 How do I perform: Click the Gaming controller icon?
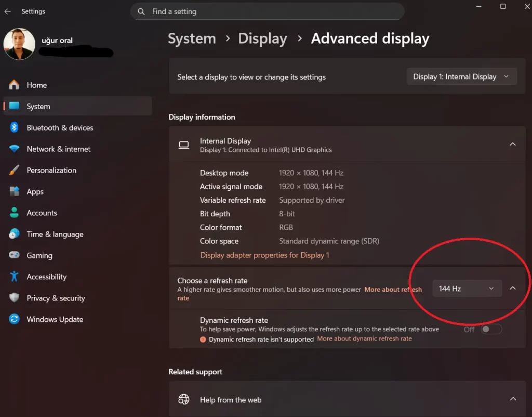[14, 255]
